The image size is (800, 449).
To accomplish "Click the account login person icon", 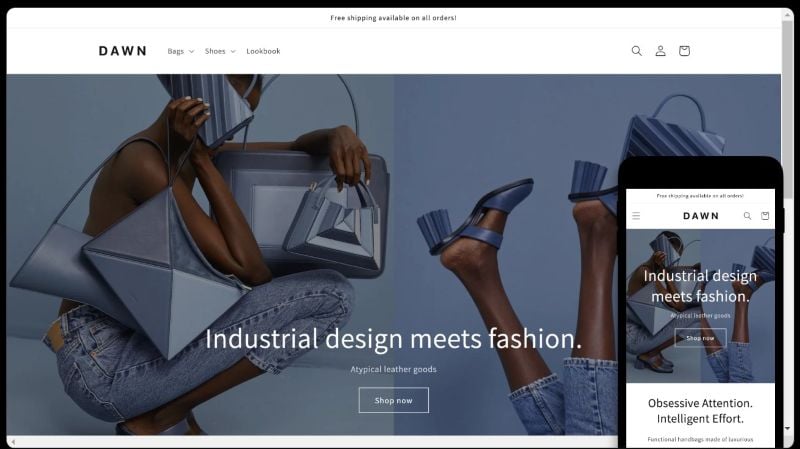I will [660, 51].
